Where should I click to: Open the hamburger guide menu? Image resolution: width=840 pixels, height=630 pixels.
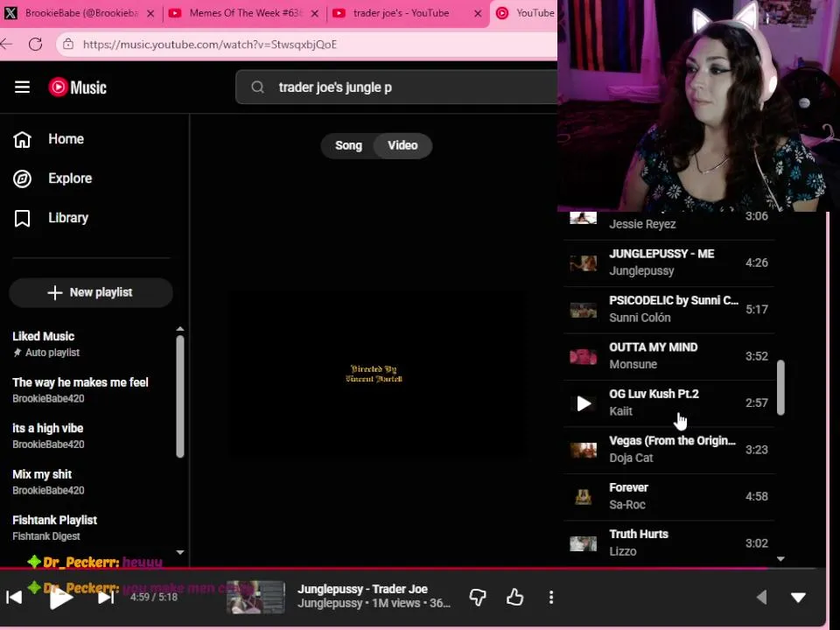coord(22,87)
